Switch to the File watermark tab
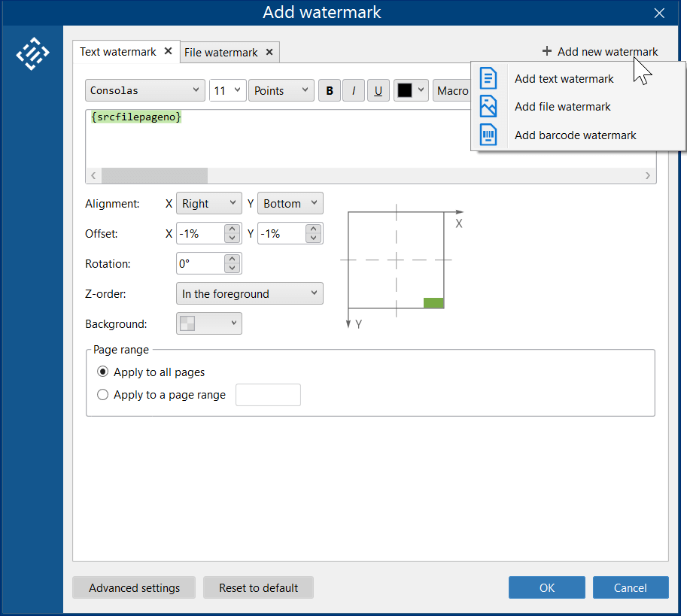 pyautogui.click(x=220, y=53)
